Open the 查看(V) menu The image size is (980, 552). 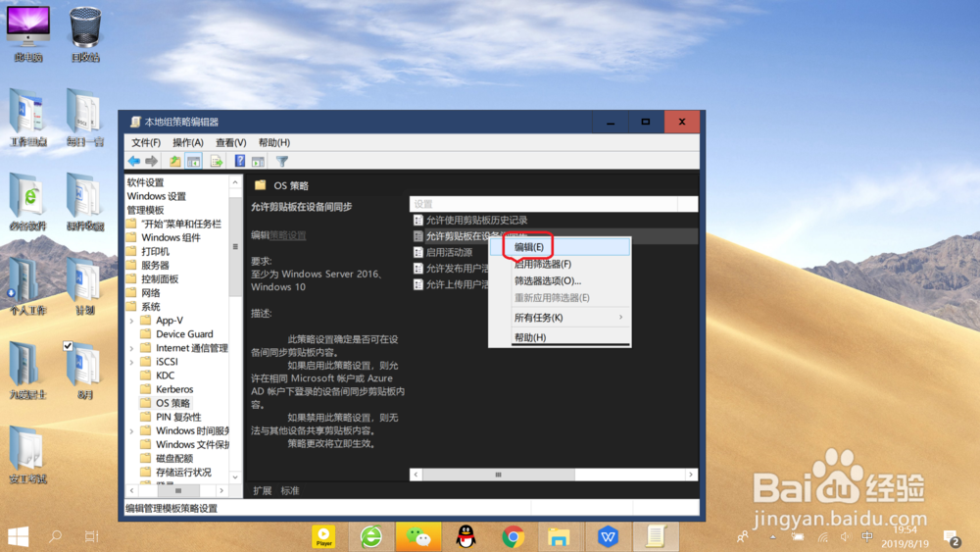click(230, 142)
